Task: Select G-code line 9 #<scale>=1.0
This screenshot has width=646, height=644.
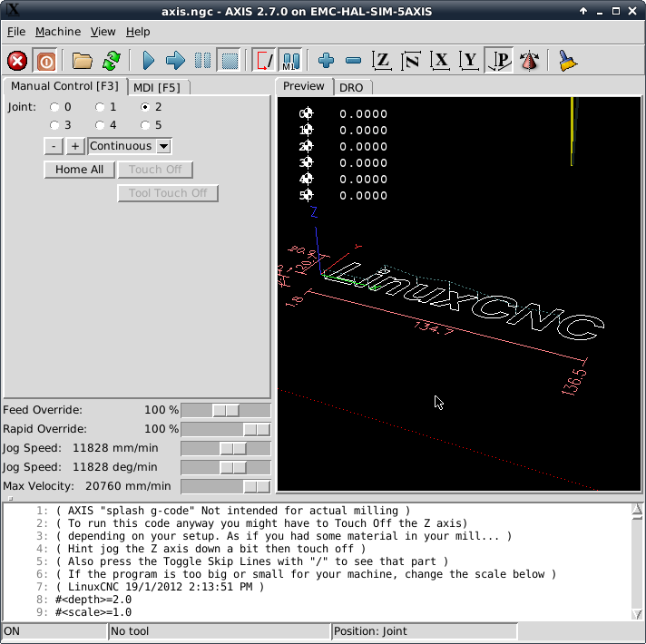Action: (93, 612)
